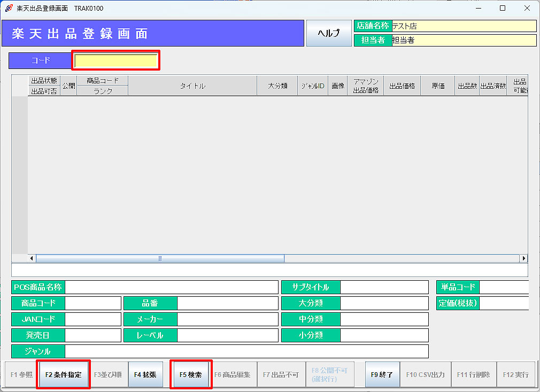Click the 店舗名称 field showing テスト店

[x=464, y=26]
